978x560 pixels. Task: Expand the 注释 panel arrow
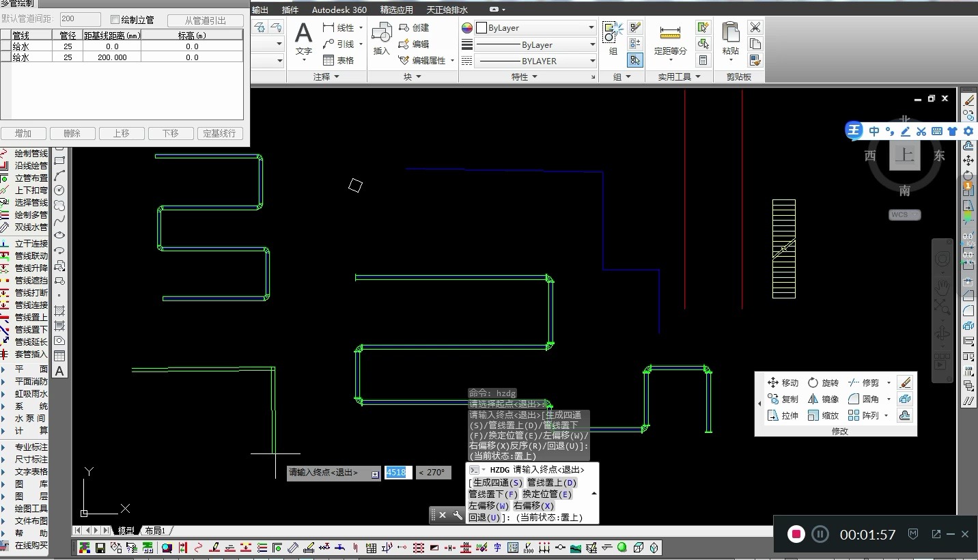[x=336, y=77]
